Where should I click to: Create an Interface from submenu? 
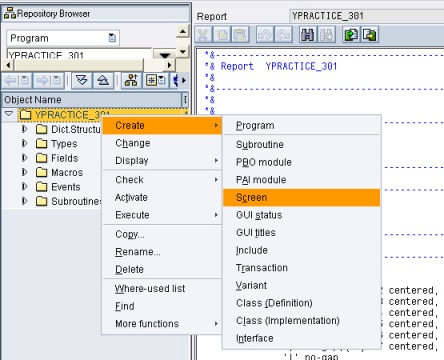pos(301,338)
